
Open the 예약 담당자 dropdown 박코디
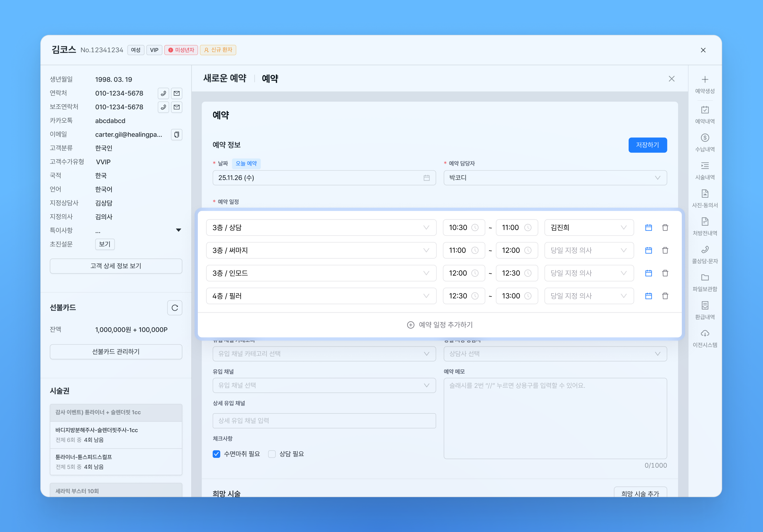[x=555, y=178]
